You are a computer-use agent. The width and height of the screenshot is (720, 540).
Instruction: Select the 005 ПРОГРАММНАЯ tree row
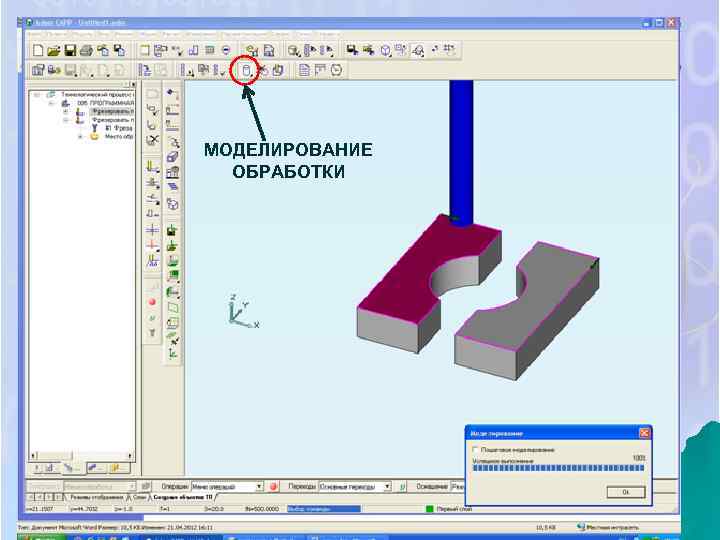105,103
